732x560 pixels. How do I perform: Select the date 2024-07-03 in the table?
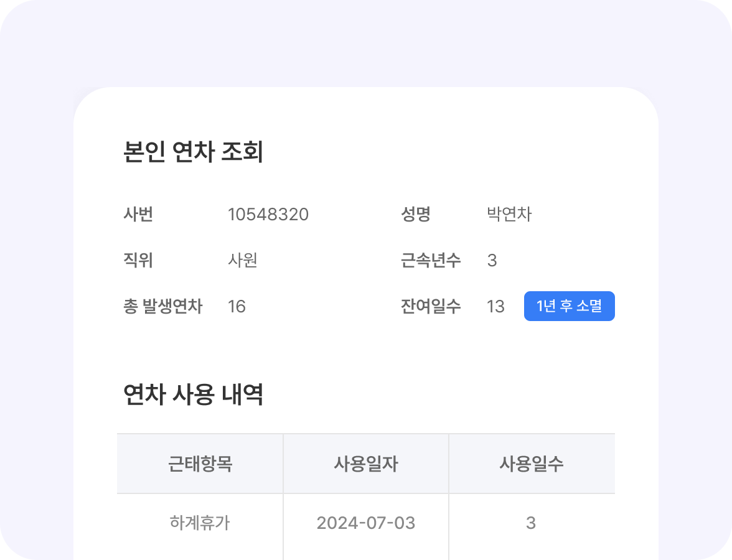(366, 523)
